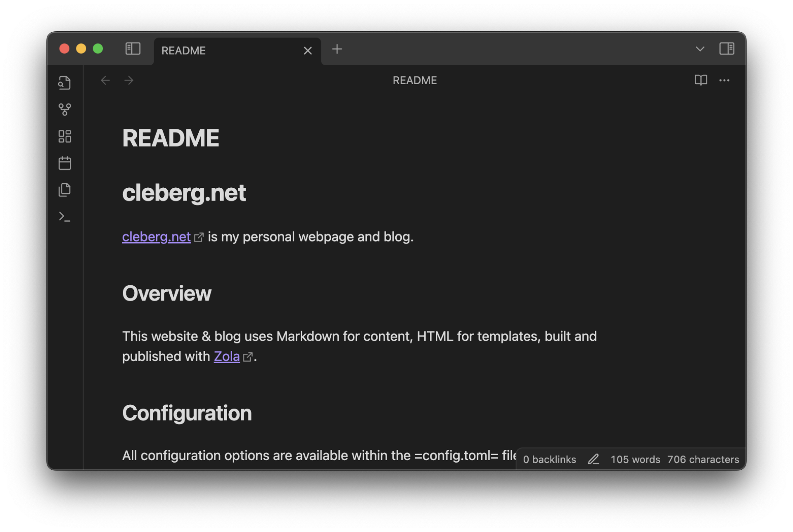Open the Zola hyperlink

coord(226,356)
